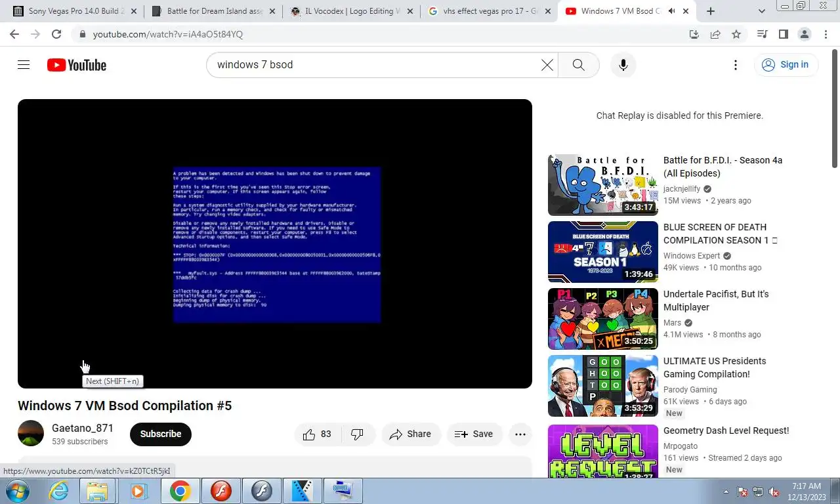Start voice search with the microphone
Screen dimensions: 840x504
click(x=623, y=64)
